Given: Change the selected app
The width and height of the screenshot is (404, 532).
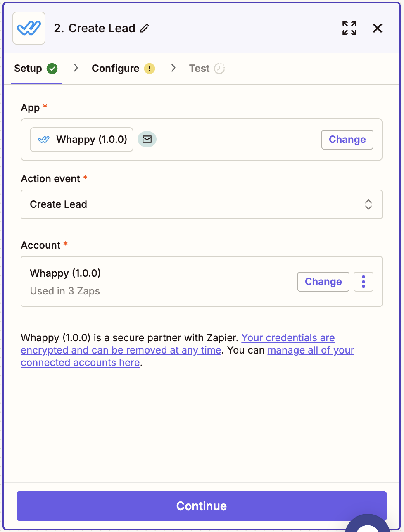Looking at the screenshot, I should click(347, 140).
